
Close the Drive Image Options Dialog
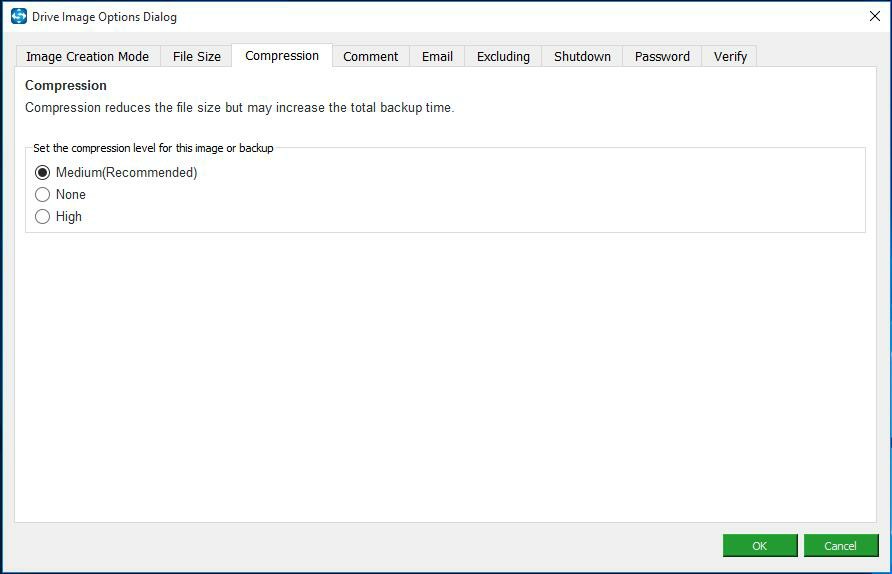click(x=874, y=16)
